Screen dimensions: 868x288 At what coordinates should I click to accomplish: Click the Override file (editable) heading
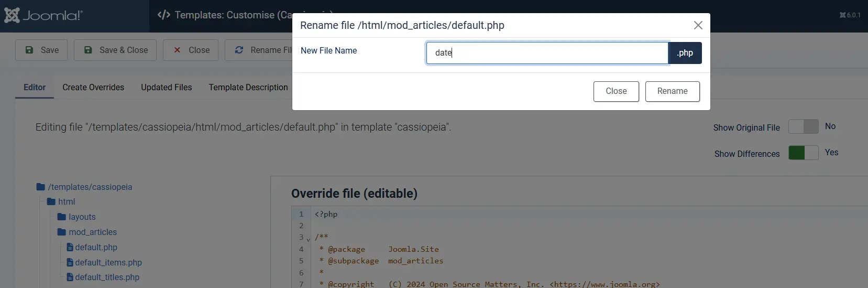(354, 194)
